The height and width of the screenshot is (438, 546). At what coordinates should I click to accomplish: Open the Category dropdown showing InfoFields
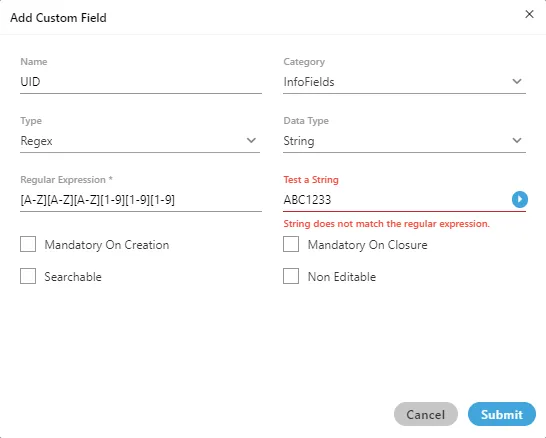pyautogui.click(x=404, y=82)
